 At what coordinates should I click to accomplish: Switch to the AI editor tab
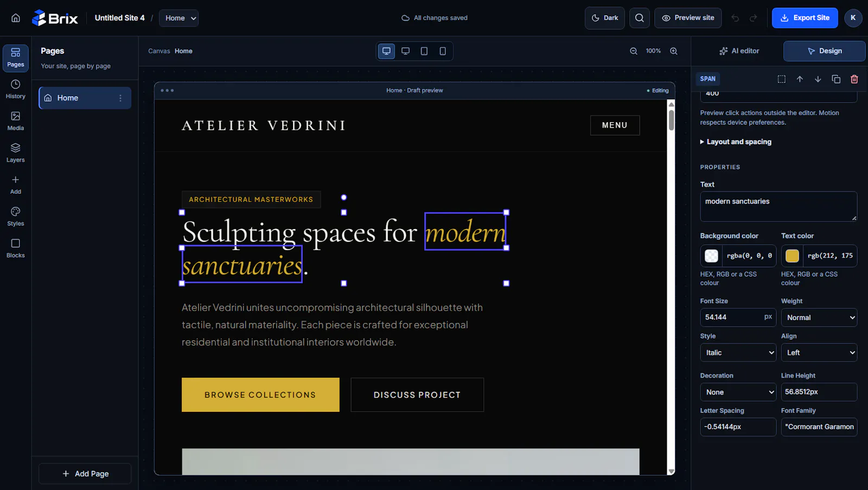click(739, 51)
